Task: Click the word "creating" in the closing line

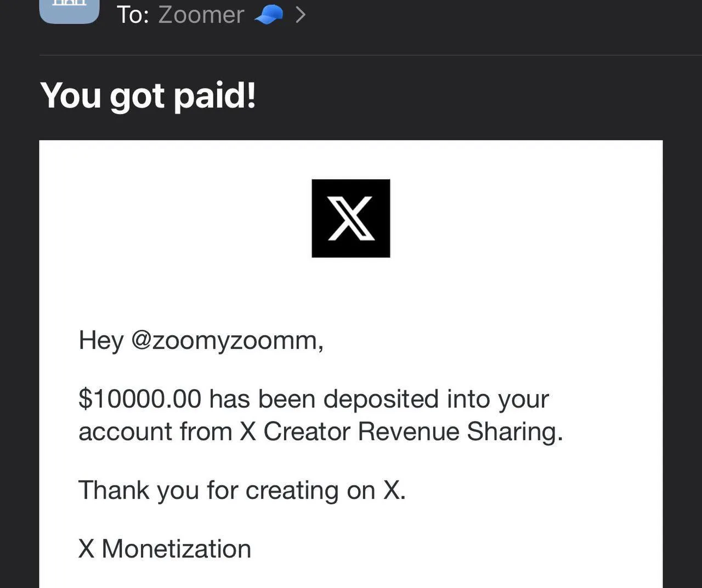Action: tap(292, 491)
